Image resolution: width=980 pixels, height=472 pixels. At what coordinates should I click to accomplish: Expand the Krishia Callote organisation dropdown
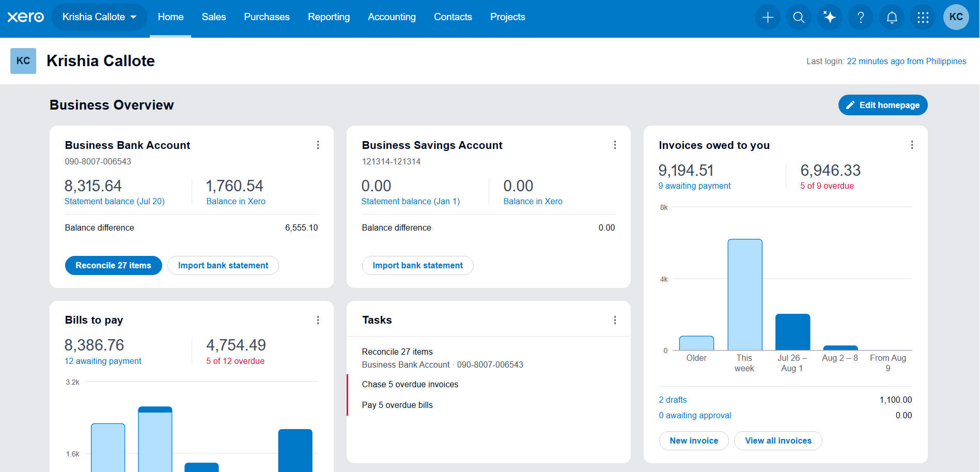(x=99, y=17)
